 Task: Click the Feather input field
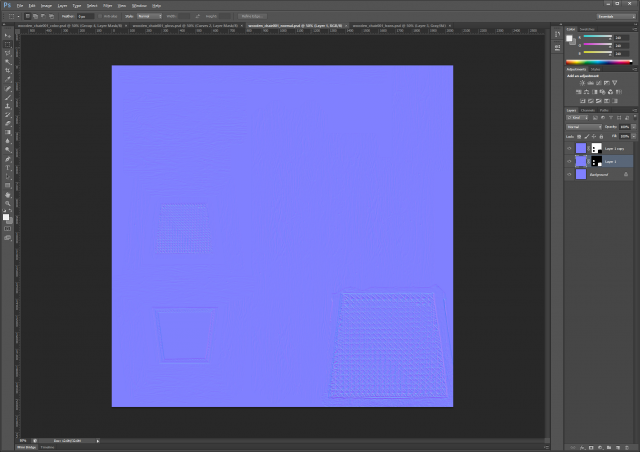(x=85, y=16)
